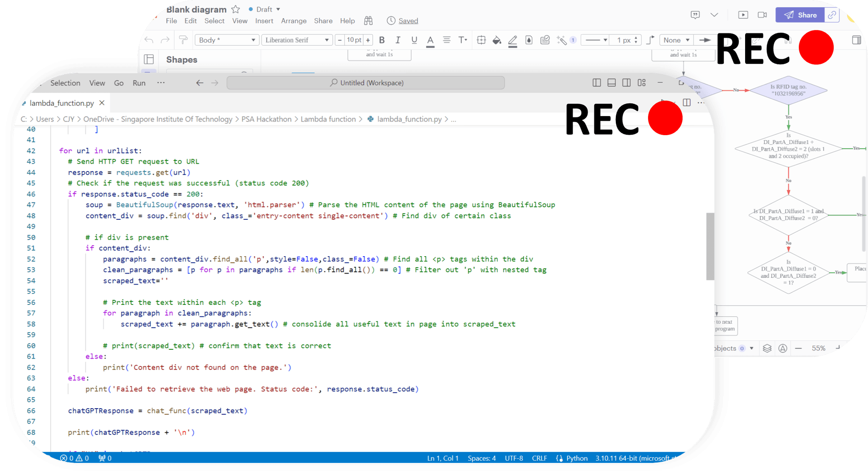Open the Arrange menu

click(294, 21)
